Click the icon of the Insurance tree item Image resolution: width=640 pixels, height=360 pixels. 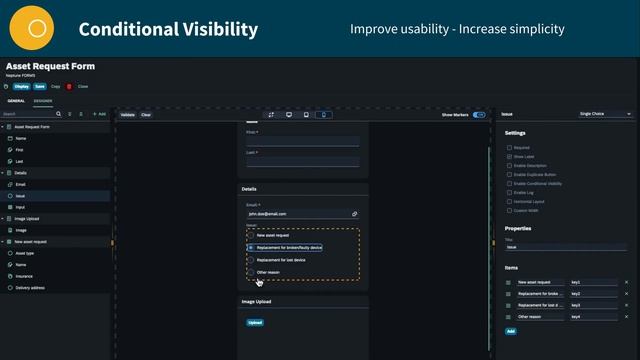[10, 276]
